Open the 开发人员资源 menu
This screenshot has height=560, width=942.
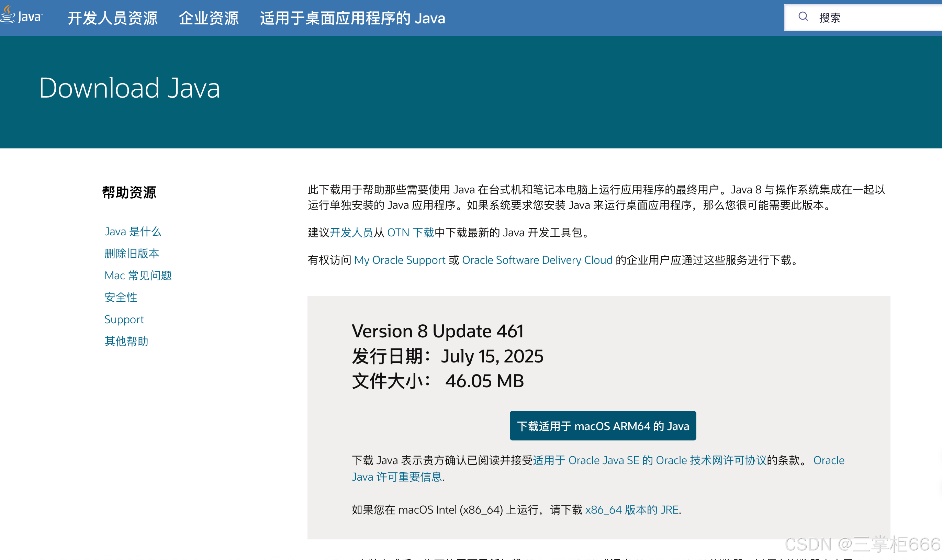(x=112, y=18)
